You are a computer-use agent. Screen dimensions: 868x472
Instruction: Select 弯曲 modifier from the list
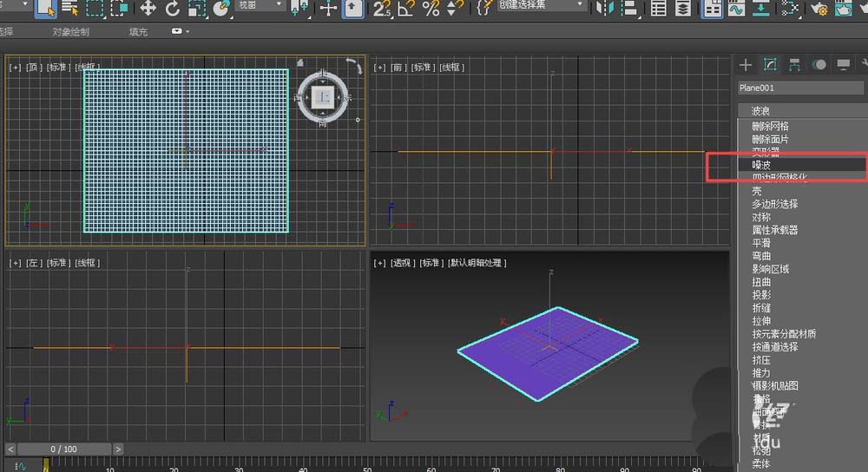pos(761,256)
